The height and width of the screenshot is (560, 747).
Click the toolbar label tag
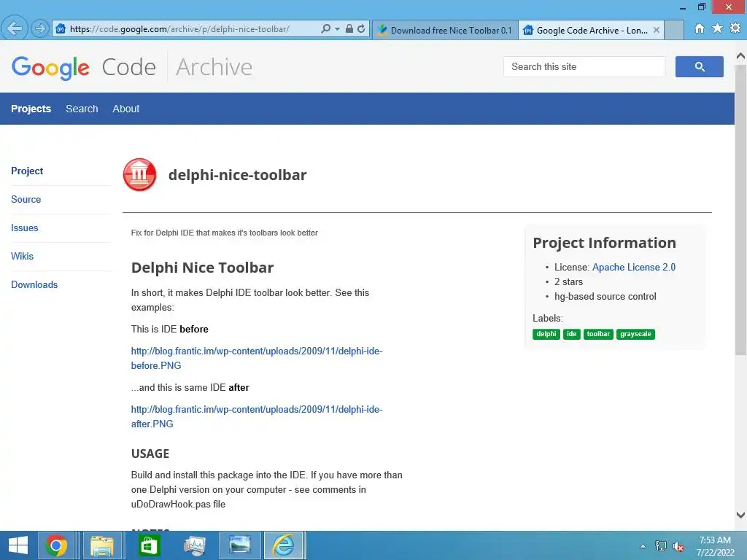(x=598, y=334)
